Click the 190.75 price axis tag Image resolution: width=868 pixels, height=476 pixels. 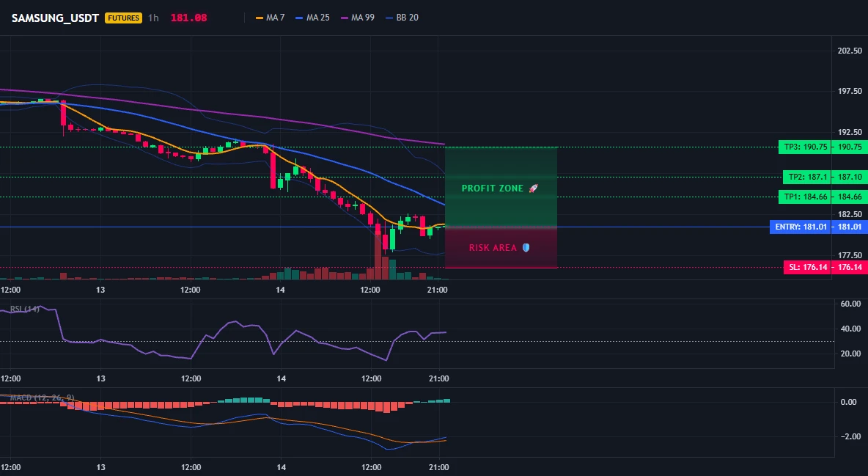coord(850,147)
